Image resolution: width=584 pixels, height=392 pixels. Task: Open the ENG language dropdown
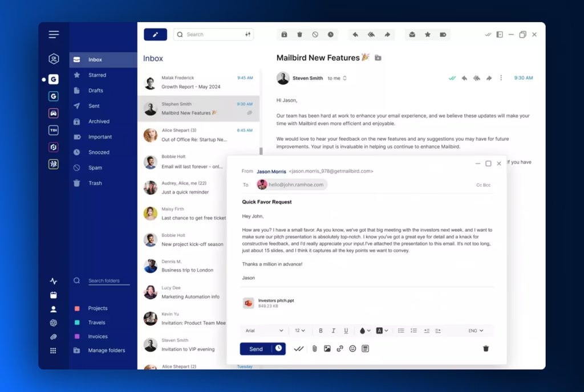pyautogui.click(x=476, y=330)
